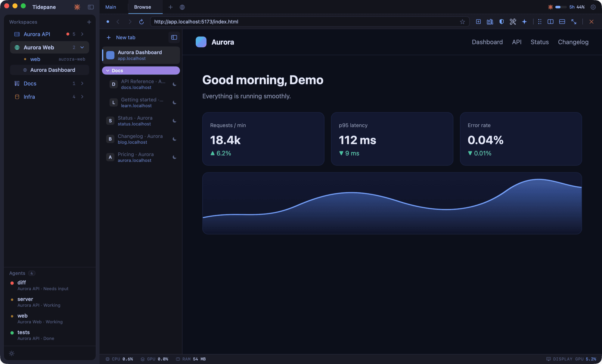The height and width of the screenshot is (364, 602).
Task: Wake the sleeping Pricing · Aurora tab moon icon
Action: (174, 157)
